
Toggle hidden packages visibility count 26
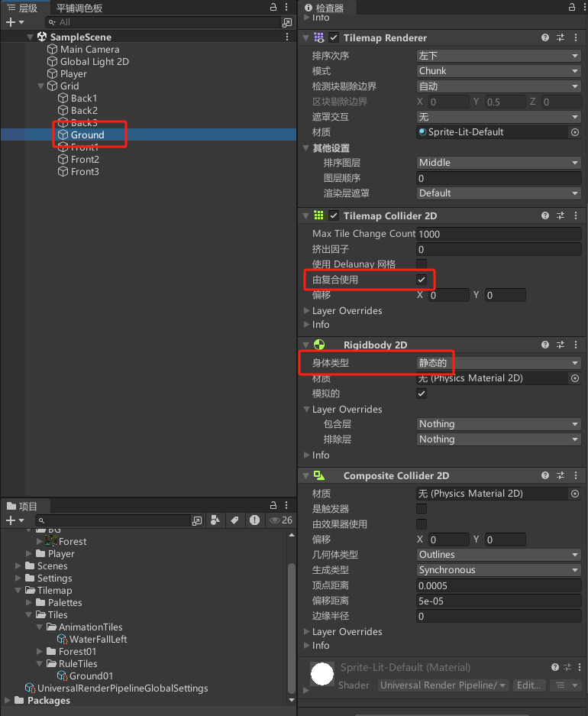tap(281, 520)
